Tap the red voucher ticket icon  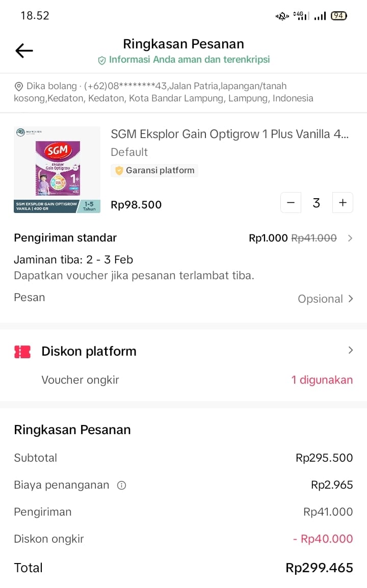pyautogui.click(x=22, y=352)
